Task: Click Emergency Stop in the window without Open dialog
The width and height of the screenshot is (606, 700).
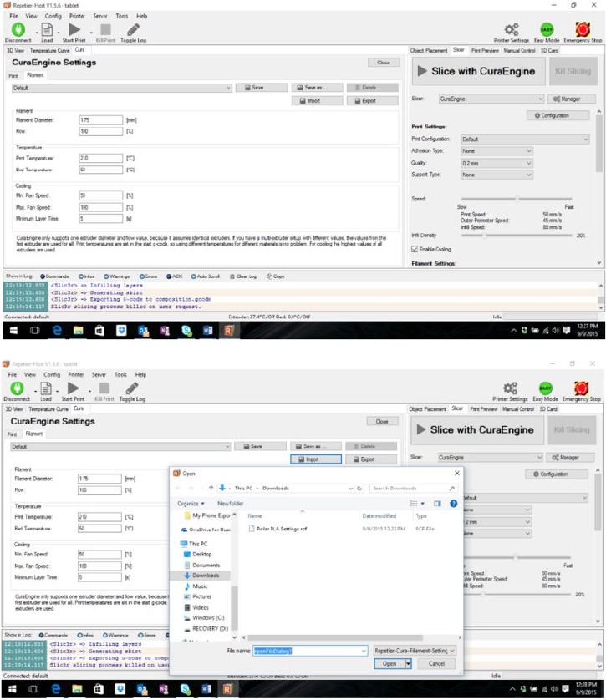Action: tap(583, 30)
